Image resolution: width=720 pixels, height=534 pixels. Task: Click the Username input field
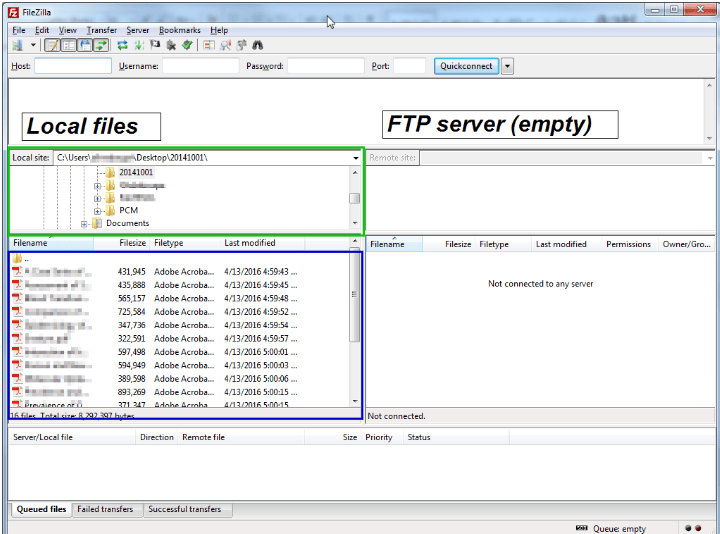(x=201, y=66)
